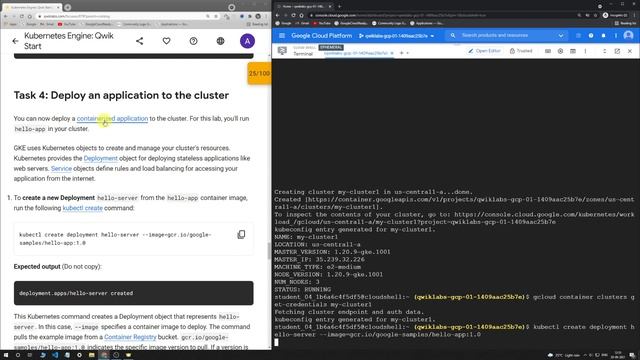Open File Explorer from the taskbar
This screenshot has width=640, height=360.
click(92, 355)
